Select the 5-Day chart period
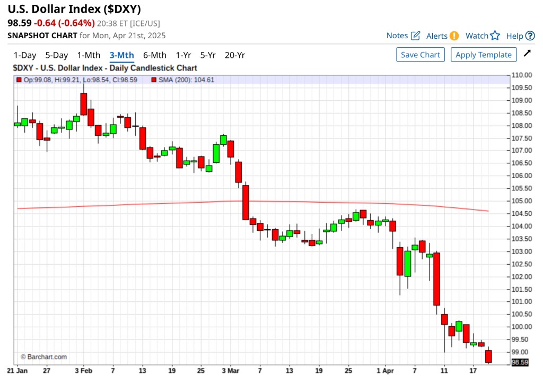The width and height of the screenshot is (543, 392). [x=56, y=55]
